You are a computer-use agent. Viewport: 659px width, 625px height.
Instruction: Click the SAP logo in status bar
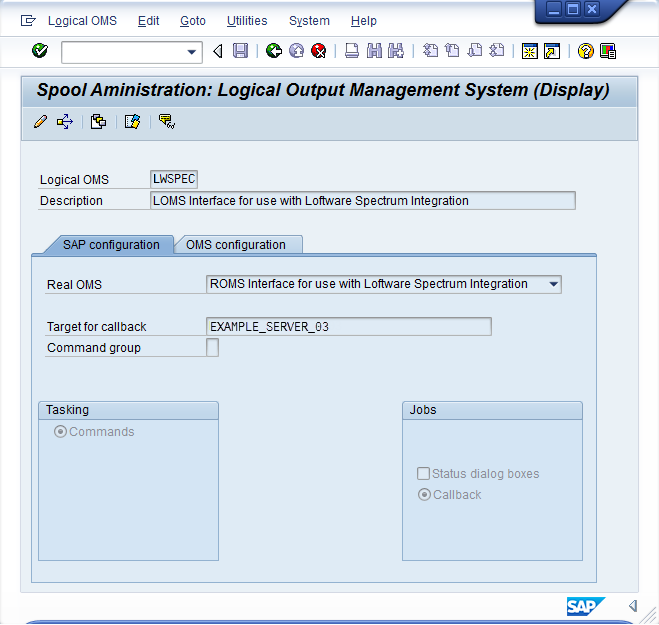[x=586, y=607]
